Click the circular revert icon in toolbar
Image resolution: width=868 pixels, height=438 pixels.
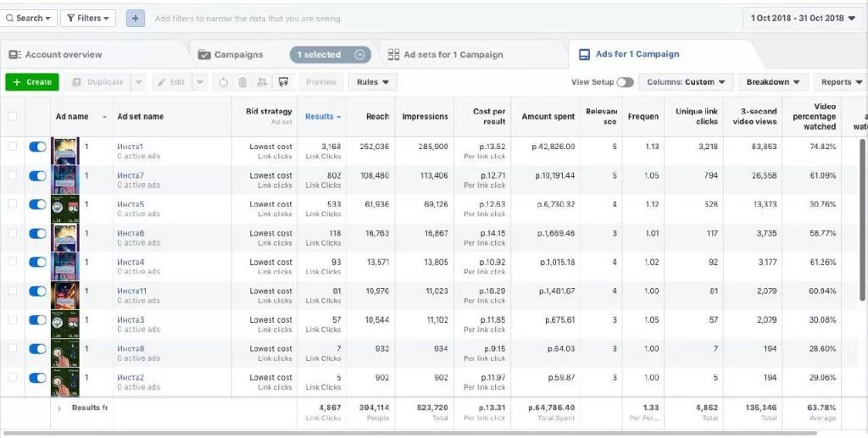pyautogui.click(x=224, y=82)
